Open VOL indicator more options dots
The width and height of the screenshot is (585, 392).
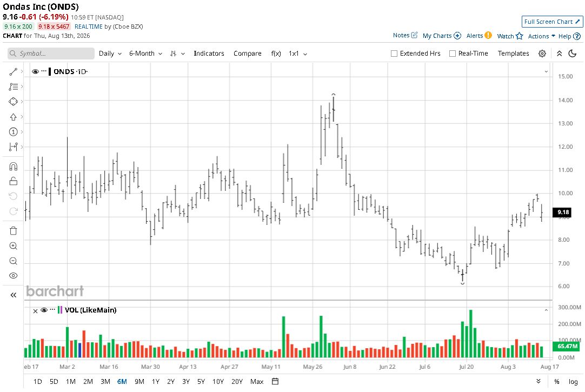click(x=52, y=309)
